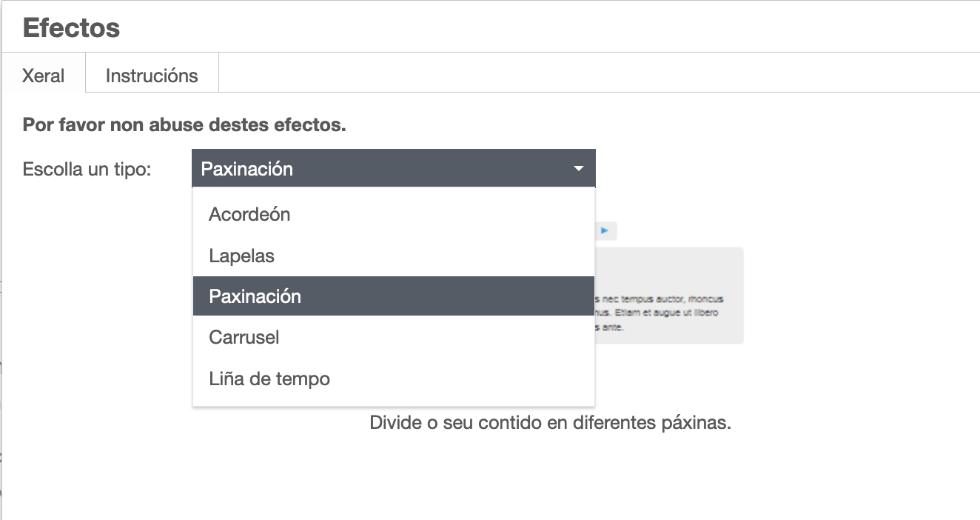Select Liña de tempo effect

point(269,379)
